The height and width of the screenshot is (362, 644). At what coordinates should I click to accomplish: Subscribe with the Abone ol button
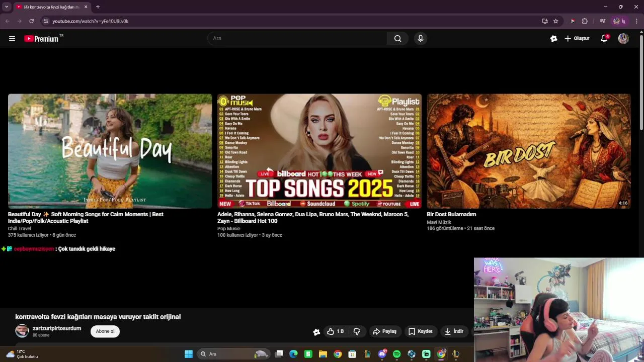point(105,331)
